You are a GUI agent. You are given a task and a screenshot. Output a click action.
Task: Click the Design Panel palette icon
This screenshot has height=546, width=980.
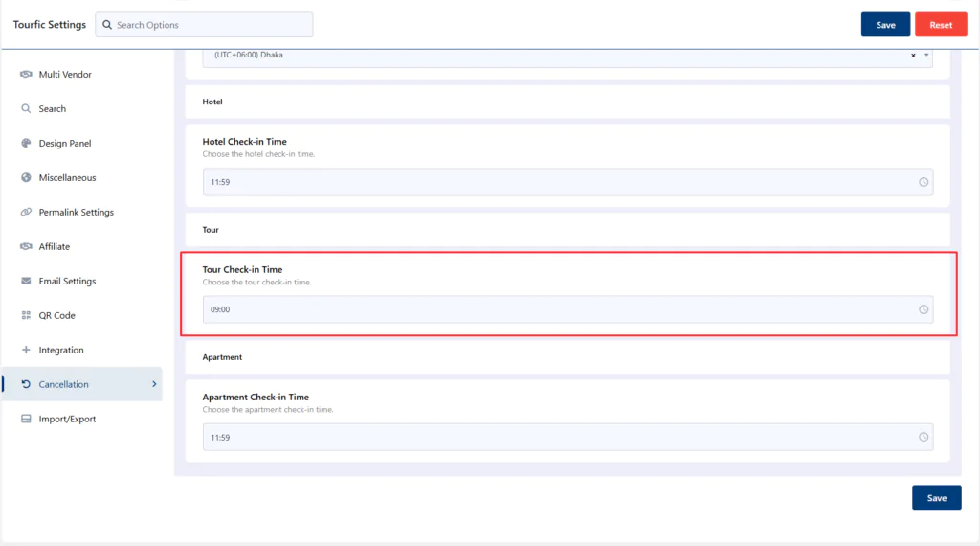coord(26,143)
